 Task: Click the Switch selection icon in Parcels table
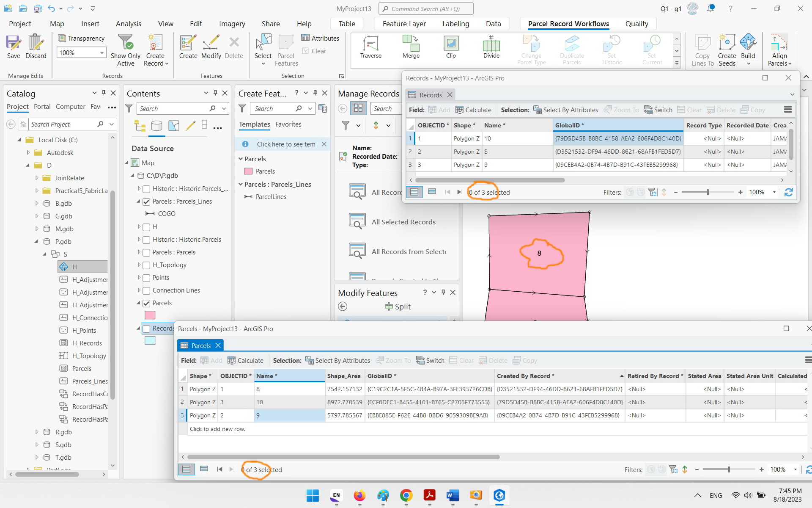click(x=430, y=360)
